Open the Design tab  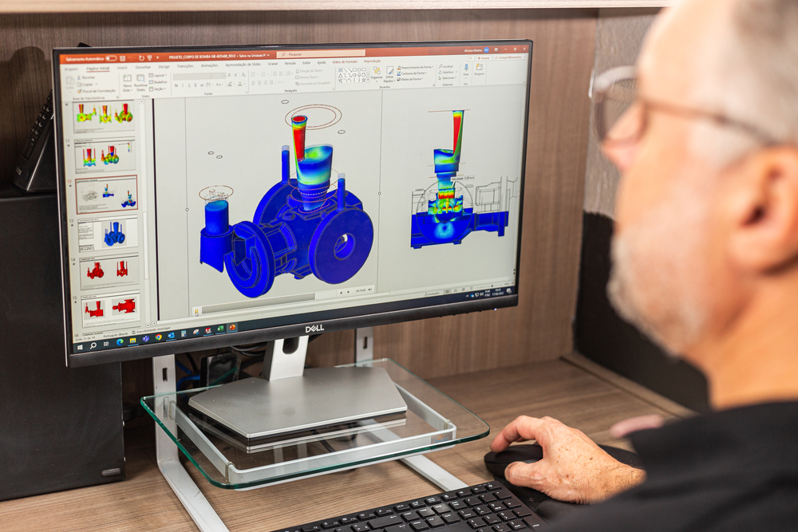click(164, 67)
